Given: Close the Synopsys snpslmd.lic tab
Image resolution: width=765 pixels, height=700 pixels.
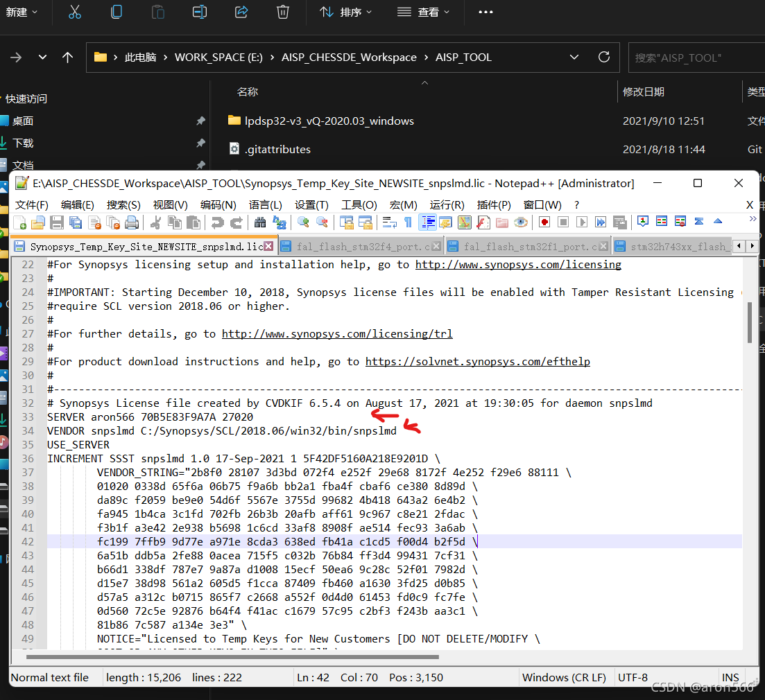Looking at the screenshot, I should click(268, 247).
